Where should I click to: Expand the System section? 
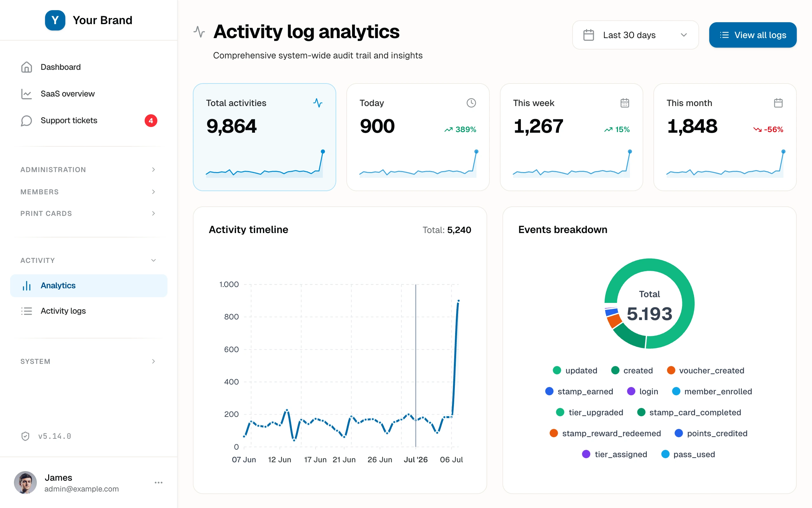point(88,362)
